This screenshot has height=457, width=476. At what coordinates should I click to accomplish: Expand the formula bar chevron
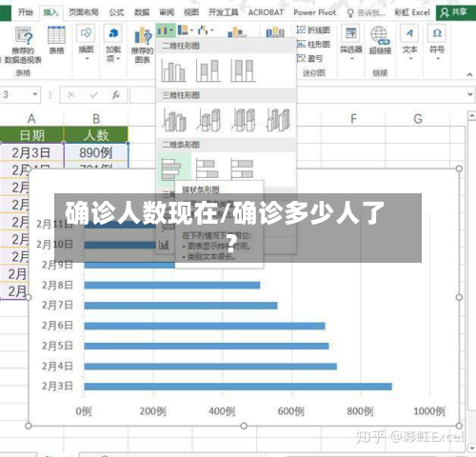(470, 94)
